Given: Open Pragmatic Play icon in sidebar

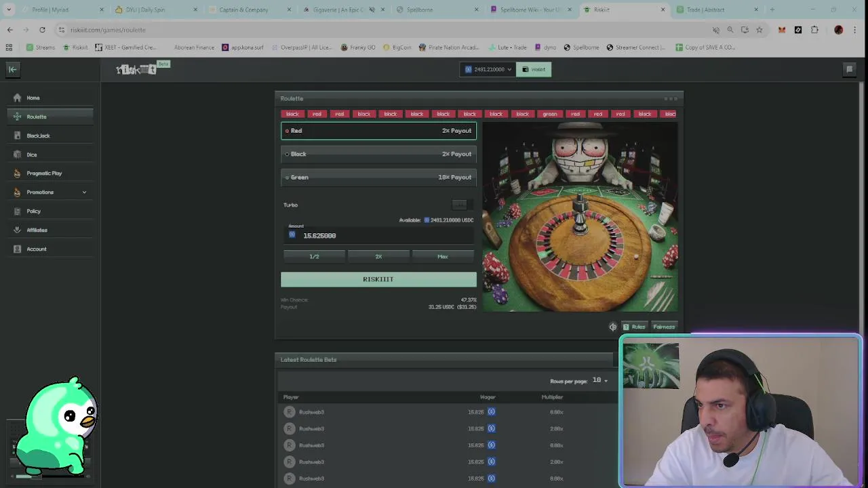Looking at the screenshot, I should tap(18, 173).
